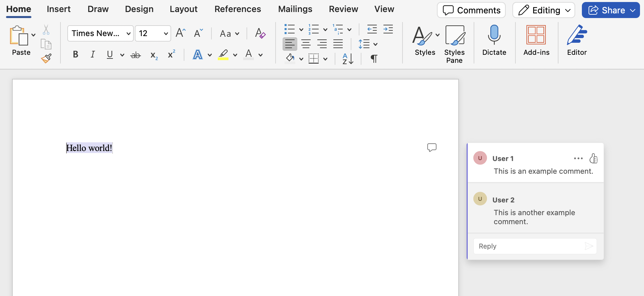The width and height of the screenshot is (644, 296).
Task: Open the font size dropdown
Action: (166, 33)
